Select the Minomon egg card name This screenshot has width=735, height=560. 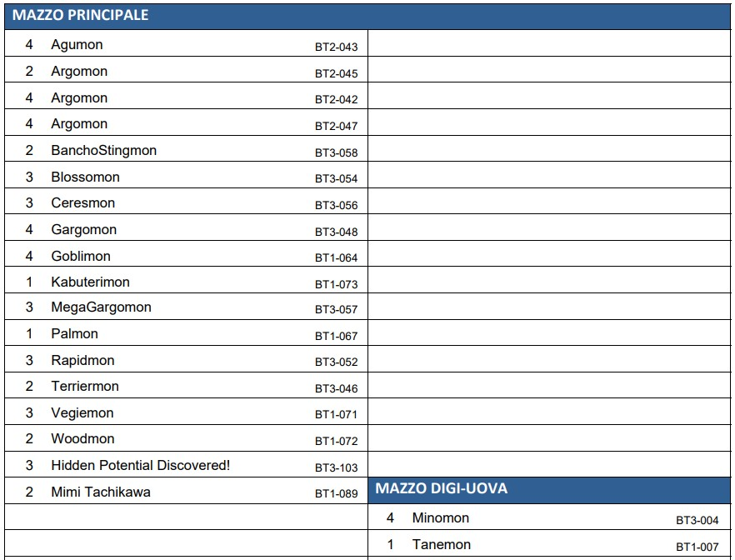[x=441, y=517]
